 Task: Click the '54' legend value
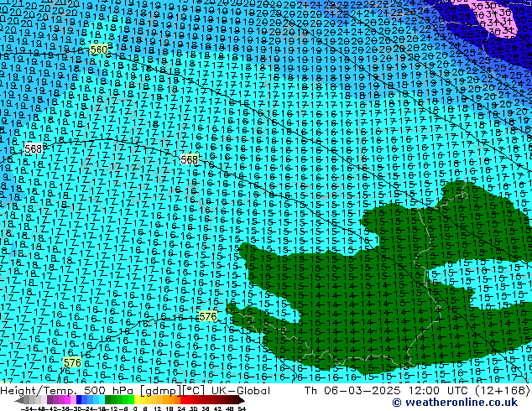coord(242,408)
